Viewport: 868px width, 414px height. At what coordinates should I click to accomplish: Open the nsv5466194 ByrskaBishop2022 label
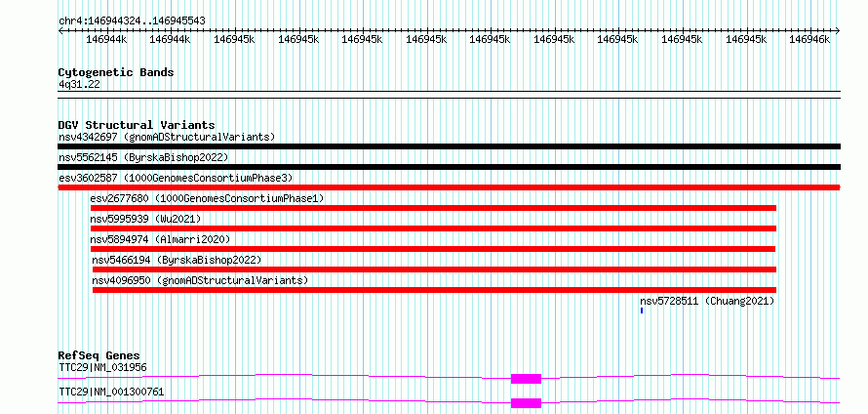pos(177,260)
